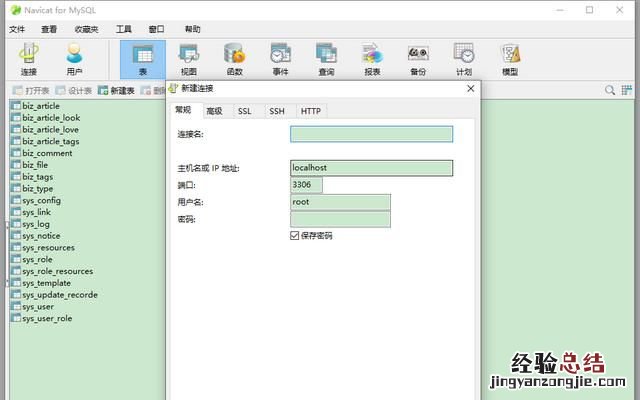
Task: Switch to the 表 (Table) toolbar icon
Action: tap(143, 60)
